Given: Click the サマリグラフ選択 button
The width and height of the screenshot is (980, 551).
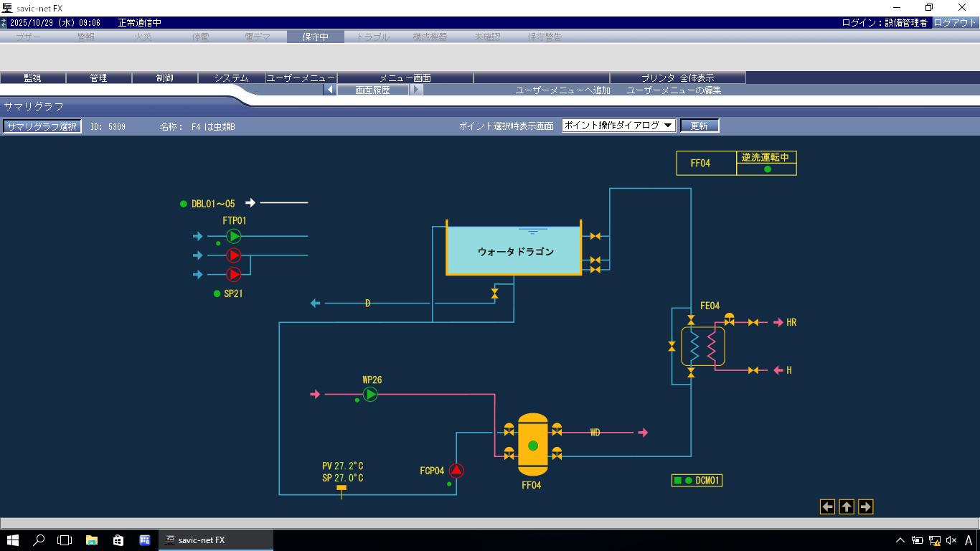Looking at the screenshot, I should (x=42, y=126).
